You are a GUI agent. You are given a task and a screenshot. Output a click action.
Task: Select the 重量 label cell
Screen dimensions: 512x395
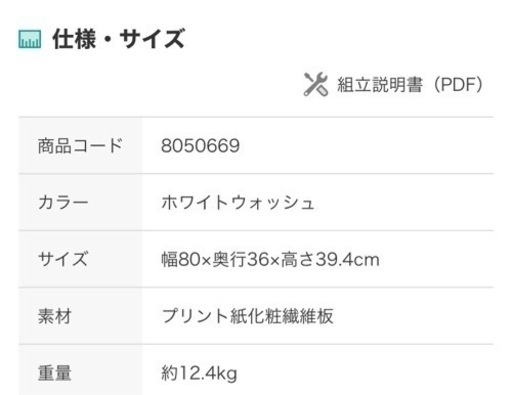[x=80, y=370]
